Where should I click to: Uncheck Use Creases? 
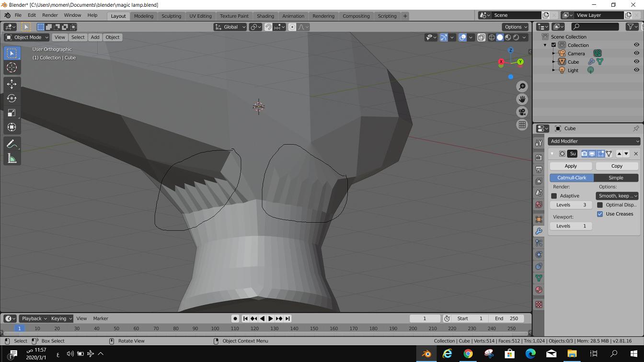pos(600,214)
